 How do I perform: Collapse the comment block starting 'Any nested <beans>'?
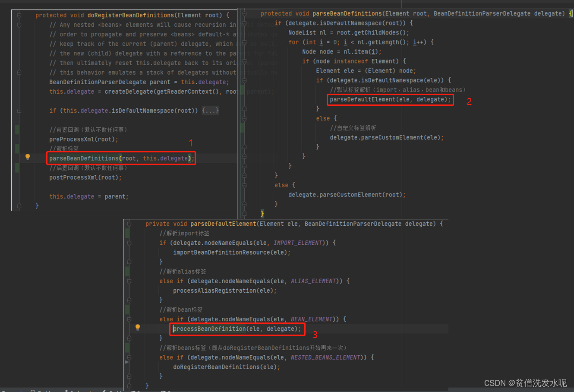[19, 25]
